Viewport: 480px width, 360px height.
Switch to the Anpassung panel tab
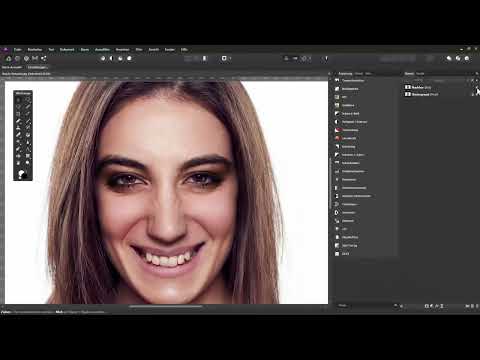pyautogui.click(x=345, y=74)
